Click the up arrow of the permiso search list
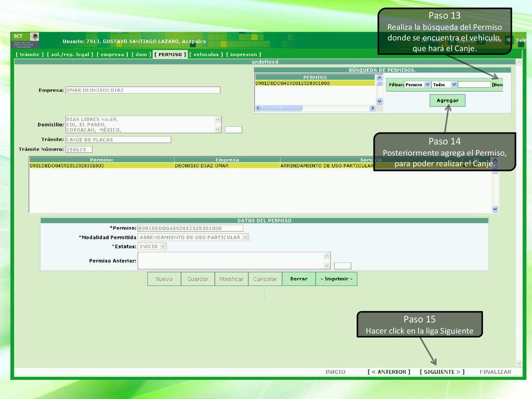This screenshot has height=399, width=532. click(x=379, y=78)
